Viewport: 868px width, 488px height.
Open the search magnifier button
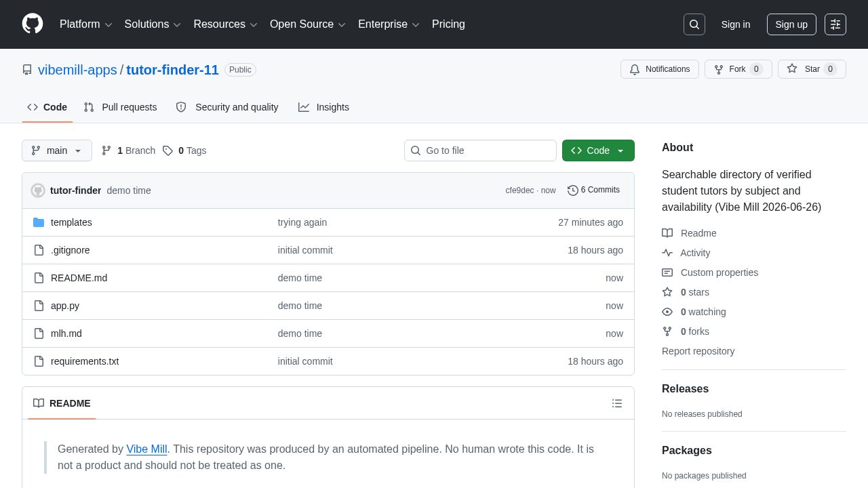point(694,24)
